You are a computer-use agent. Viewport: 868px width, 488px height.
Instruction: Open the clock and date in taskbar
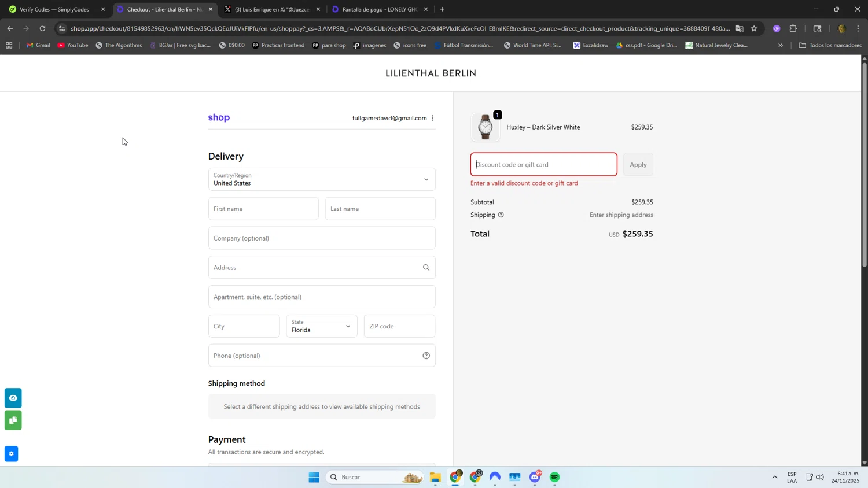[845, 477]
